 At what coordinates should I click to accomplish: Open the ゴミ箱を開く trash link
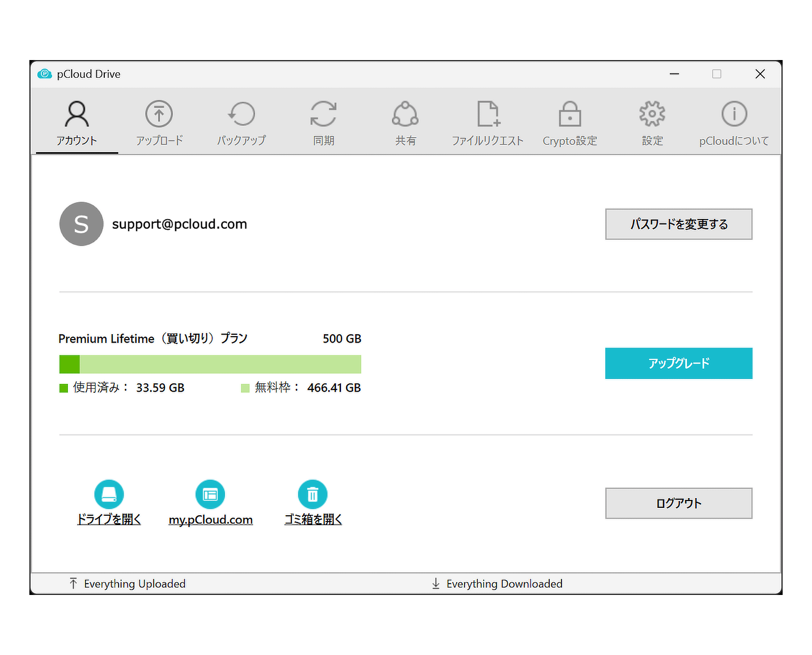click(x=313, y=519)
